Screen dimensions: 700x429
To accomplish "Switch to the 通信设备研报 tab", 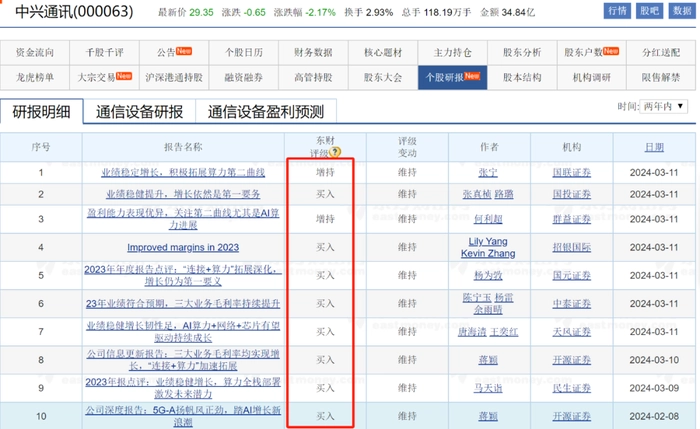I will pyautogui.click(x=139, y=112).
